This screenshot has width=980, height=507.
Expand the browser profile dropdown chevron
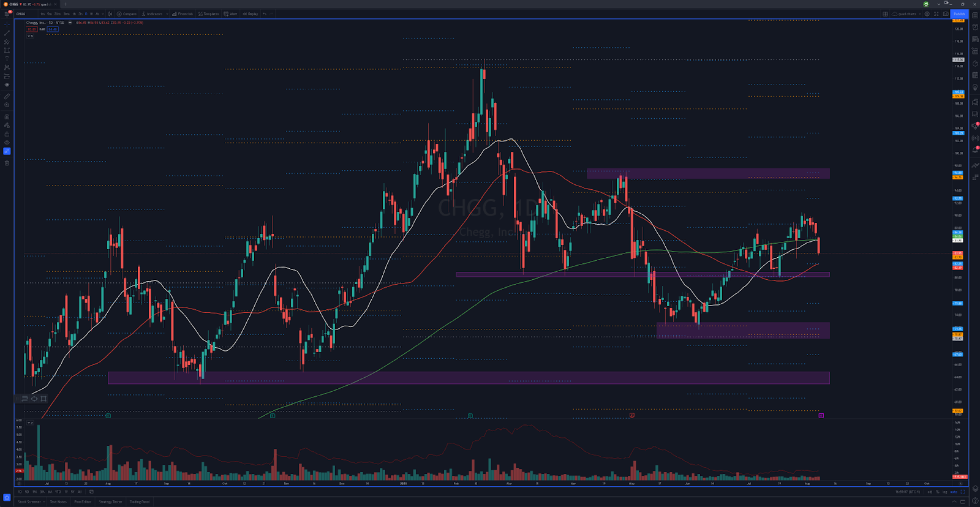938,4
